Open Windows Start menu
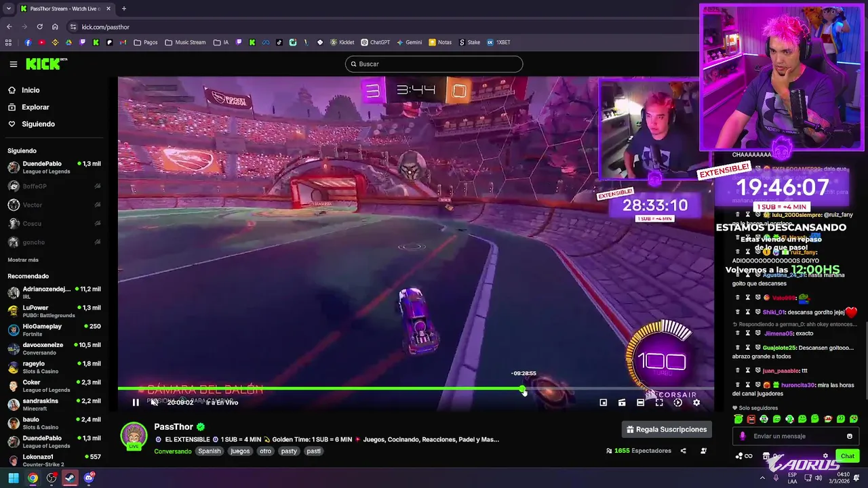The image size is (868, 488). [x=13, y=478]
